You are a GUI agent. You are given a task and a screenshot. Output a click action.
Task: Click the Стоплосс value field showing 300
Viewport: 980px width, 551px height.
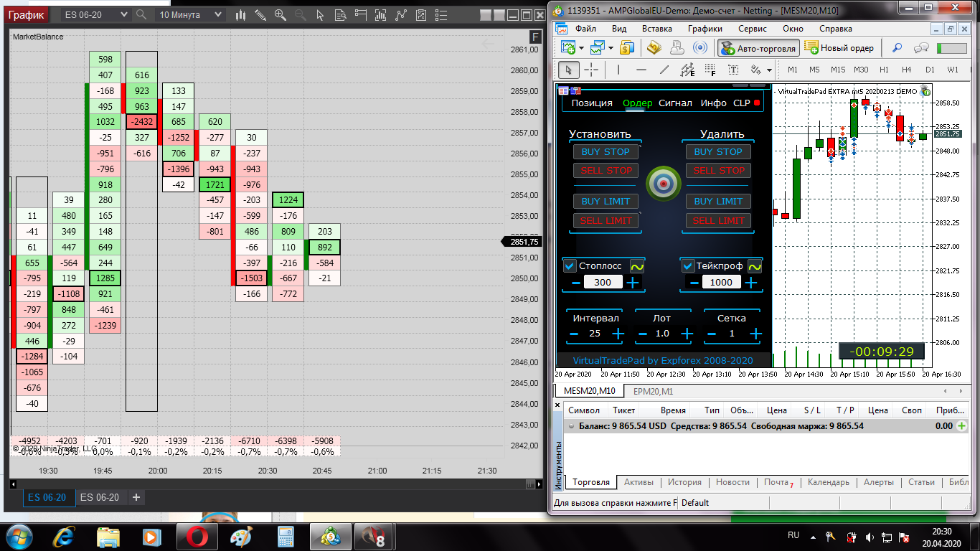(x=603, y=283)
